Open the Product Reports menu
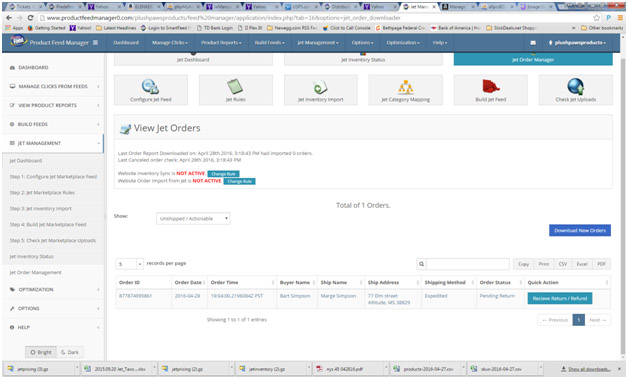The height and width of the screenshot is (379, 628). [x=221, y=42]
